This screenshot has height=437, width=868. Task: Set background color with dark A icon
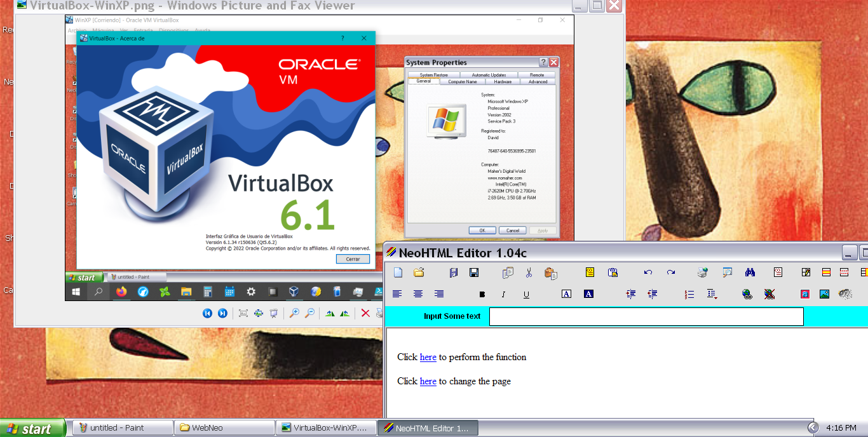coord(588,294)
